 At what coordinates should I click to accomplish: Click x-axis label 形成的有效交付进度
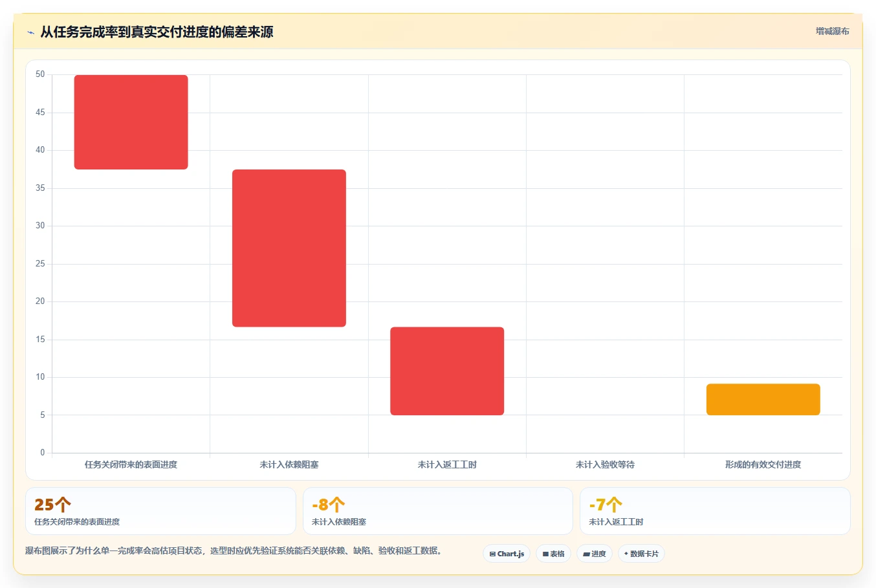click(x=763, y=464)
